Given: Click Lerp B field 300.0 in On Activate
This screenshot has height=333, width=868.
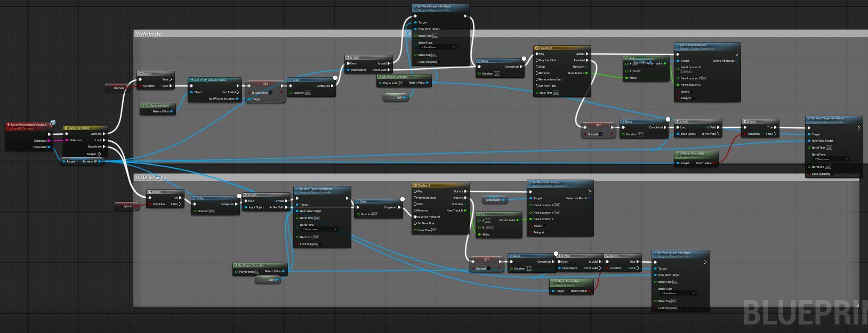Looking at the screenshot, I should (x=636, y=71).
